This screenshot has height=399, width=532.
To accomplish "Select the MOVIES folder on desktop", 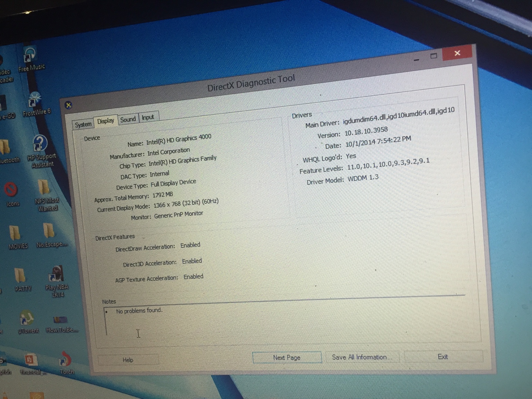I will point(17,237).
